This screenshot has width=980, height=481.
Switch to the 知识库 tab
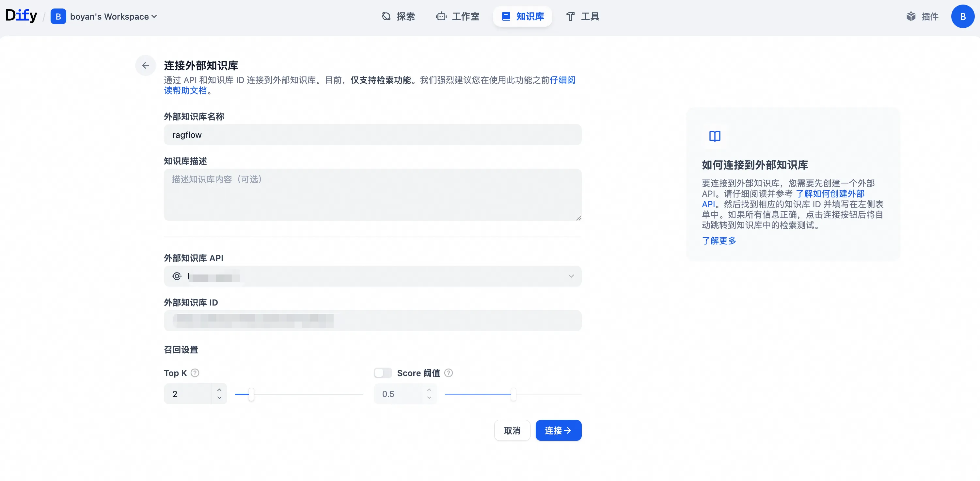click(x=523, y=16)
